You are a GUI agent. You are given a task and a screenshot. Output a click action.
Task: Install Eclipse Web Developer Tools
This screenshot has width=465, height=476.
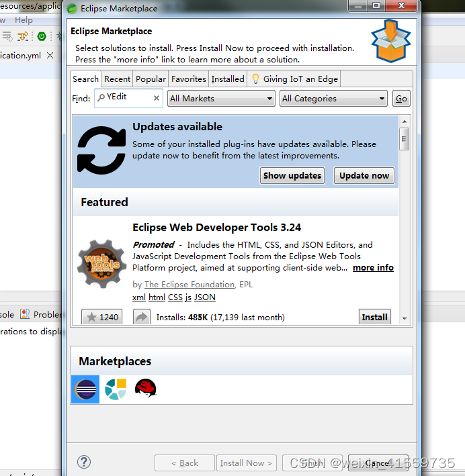(374, 317)
